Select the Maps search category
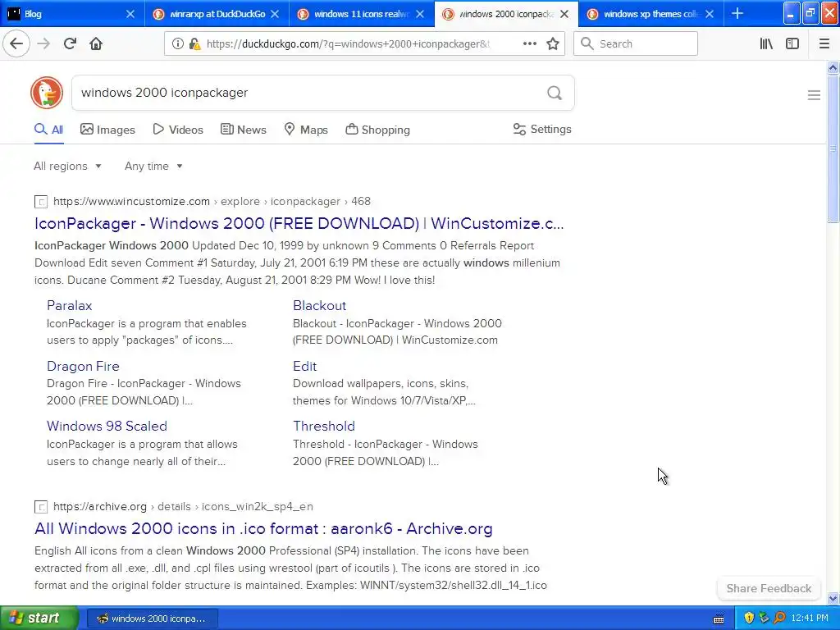The height and width of the screenshot is (630, 840). click(x=306, y=130)
